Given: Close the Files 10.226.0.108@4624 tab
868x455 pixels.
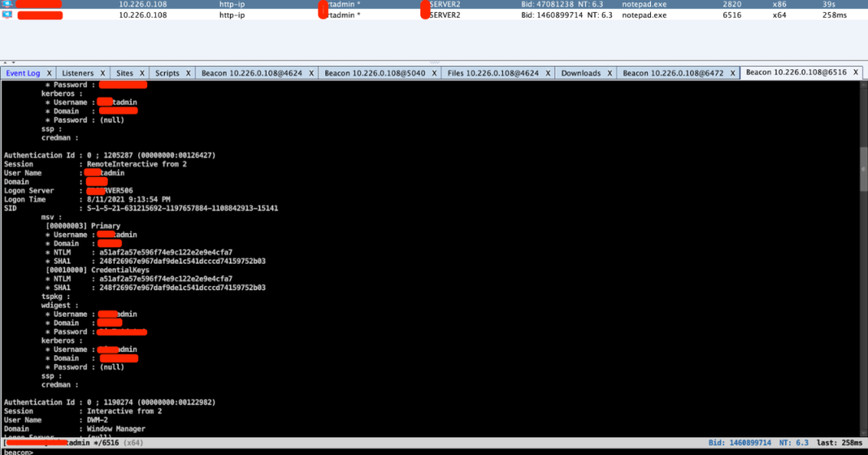Looking at the screenshot, I should 548,73.
